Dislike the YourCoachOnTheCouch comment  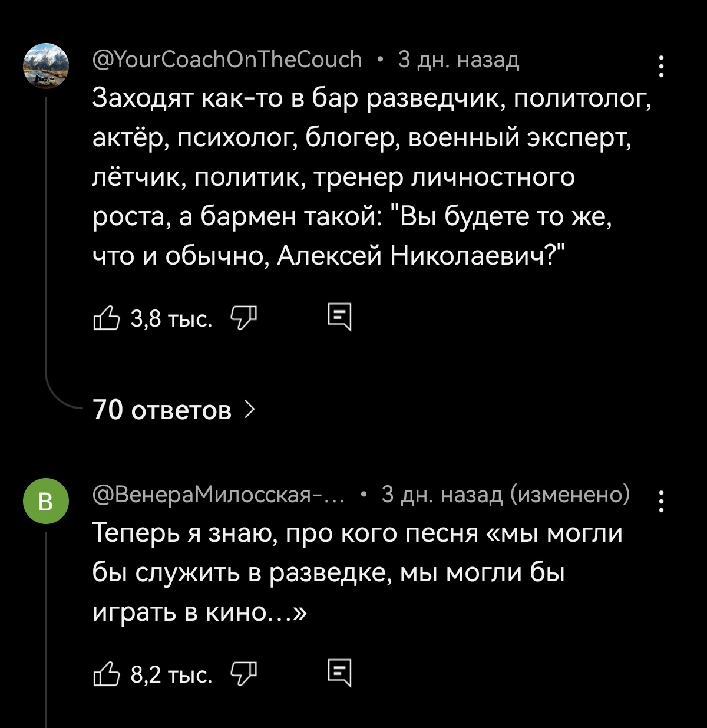coord(244,318)
